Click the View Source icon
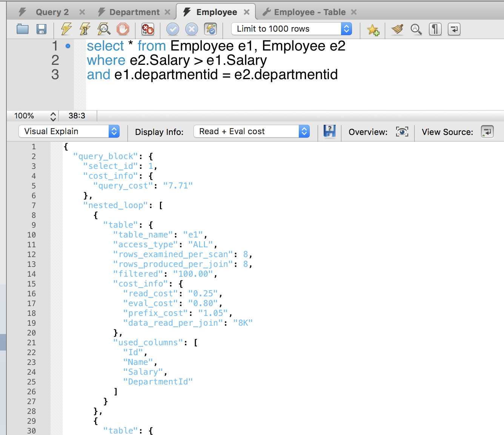This screenshot has width=504, height=435. click(487, 132)
